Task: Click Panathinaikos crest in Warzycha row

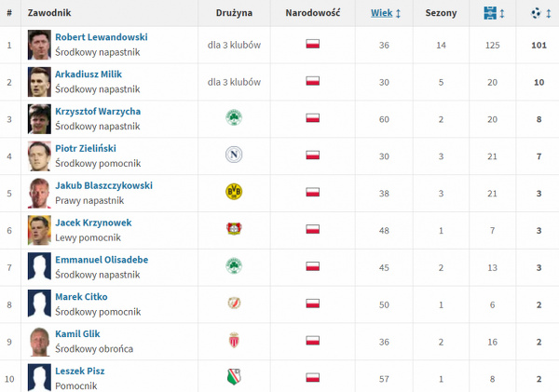Action: tap(233, 117)
